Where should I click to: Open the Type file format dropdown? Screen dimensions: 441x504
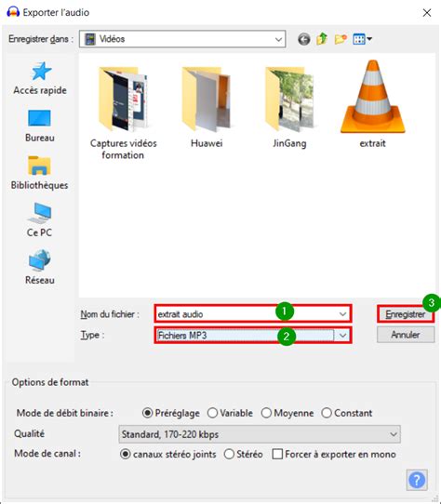(253, 336)
